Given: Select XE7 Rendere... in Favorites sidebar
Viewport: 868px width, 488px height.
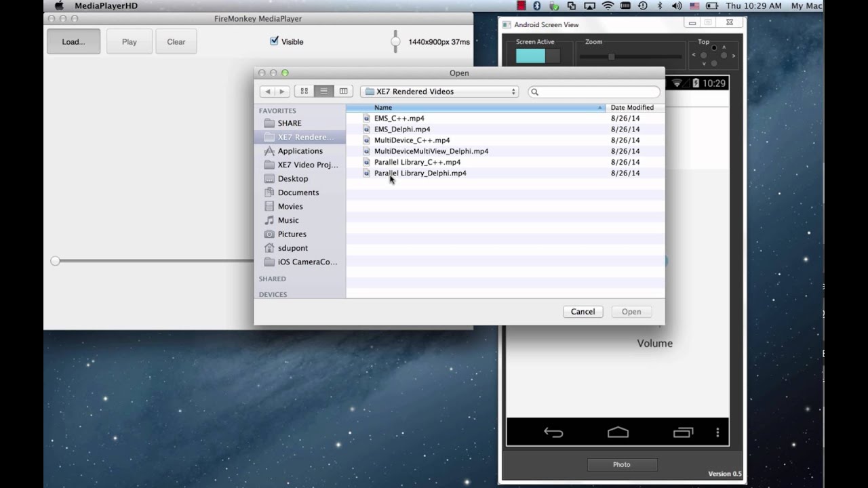Looking at the screenshot, I should pos(300,137).
